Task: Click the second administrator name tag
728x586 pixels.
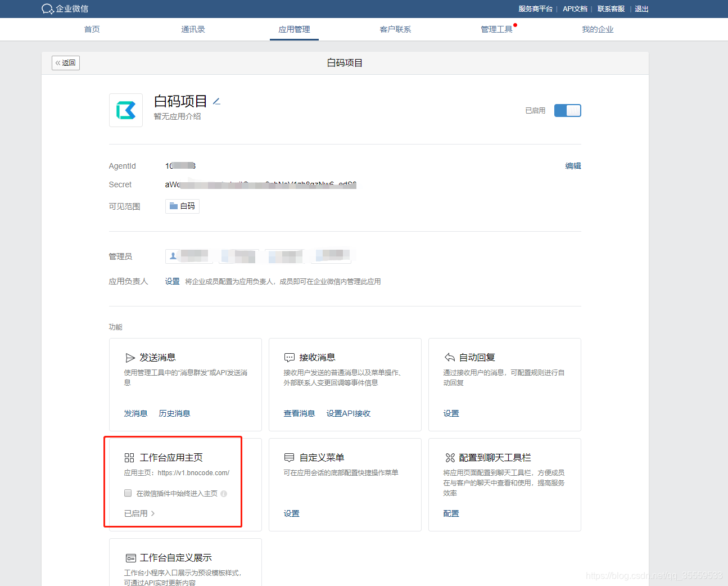Action: [x=239, y=256]
